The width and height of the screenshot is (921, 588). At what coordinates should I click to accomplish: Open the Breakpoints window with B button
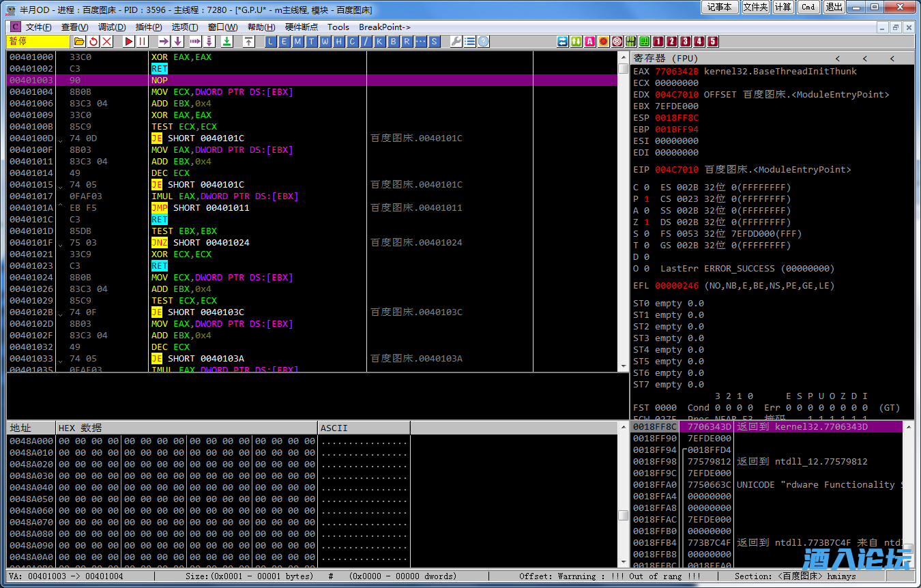click(x=393, y=42)
